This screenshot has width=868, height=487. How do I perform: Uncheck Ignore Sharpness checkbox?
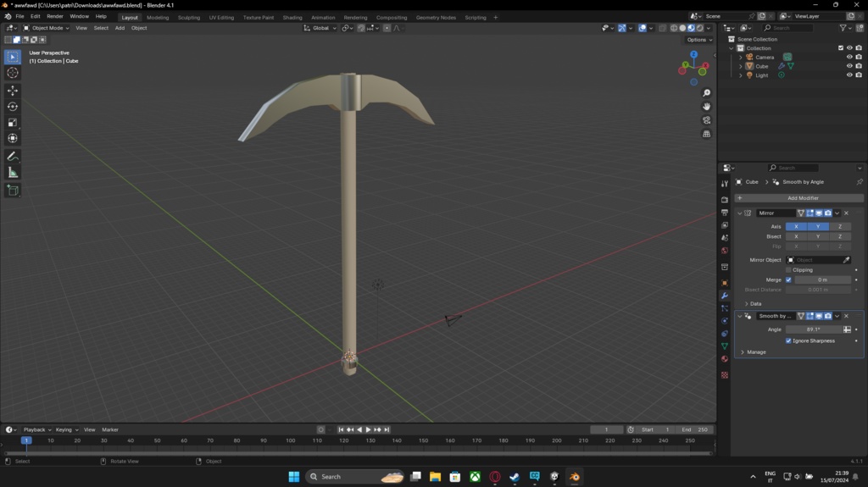tap(788, 340)
